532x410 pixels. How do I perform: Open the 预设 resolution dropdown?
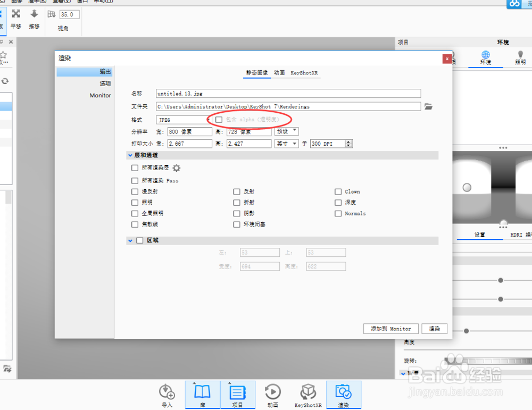click(287, 131)
